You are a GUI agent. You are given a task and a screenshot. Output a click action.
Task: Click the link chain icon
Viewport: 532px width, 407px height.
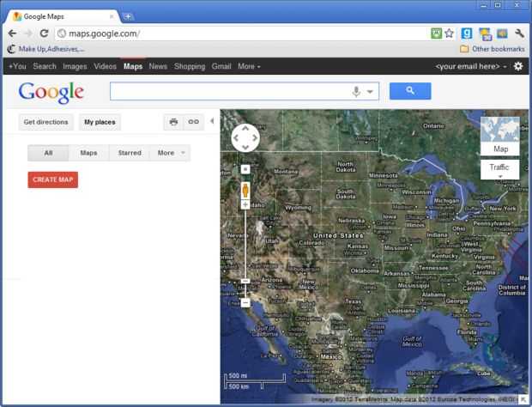[194, 122]
